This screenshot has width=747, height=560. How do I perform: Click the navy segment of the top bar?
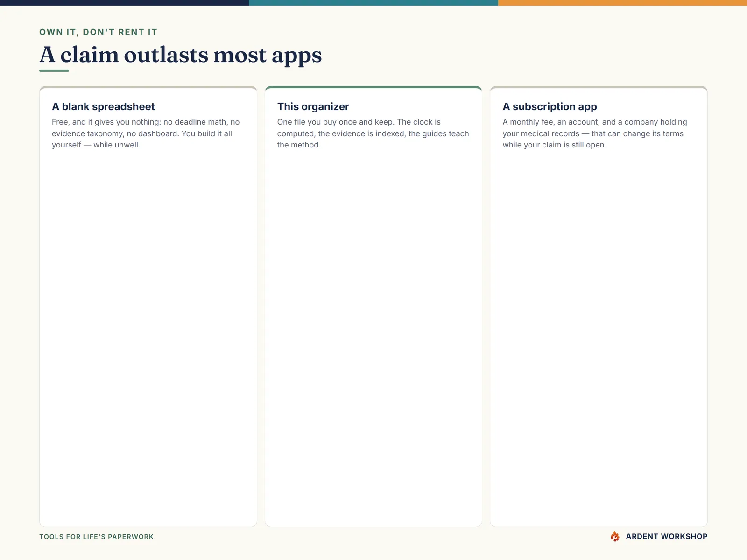pos(124,3)
